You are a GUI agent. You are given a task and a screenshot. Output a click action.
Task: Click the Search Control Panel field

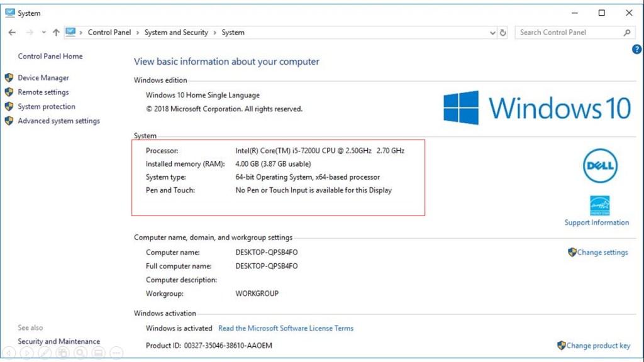(x=568, y=33)
